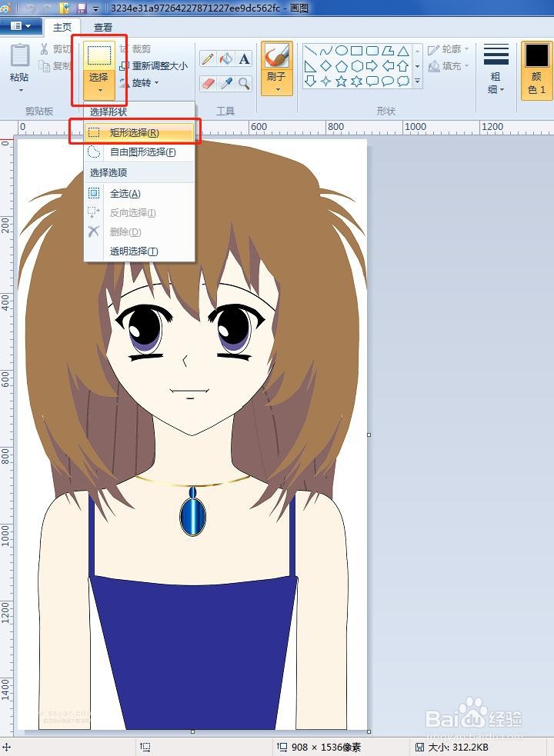Click the cursor position icon in status bar

coord(7,748)
